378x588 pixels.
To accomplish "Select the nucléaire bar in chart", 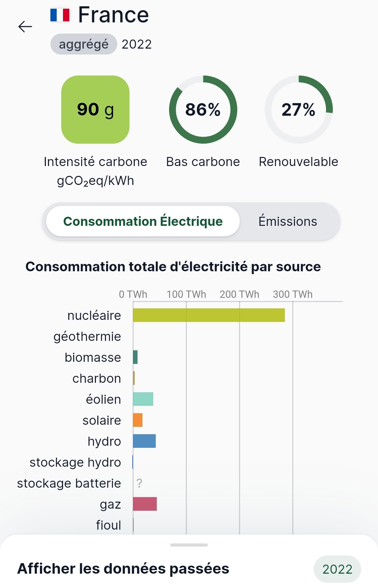I will coord(209,315).
